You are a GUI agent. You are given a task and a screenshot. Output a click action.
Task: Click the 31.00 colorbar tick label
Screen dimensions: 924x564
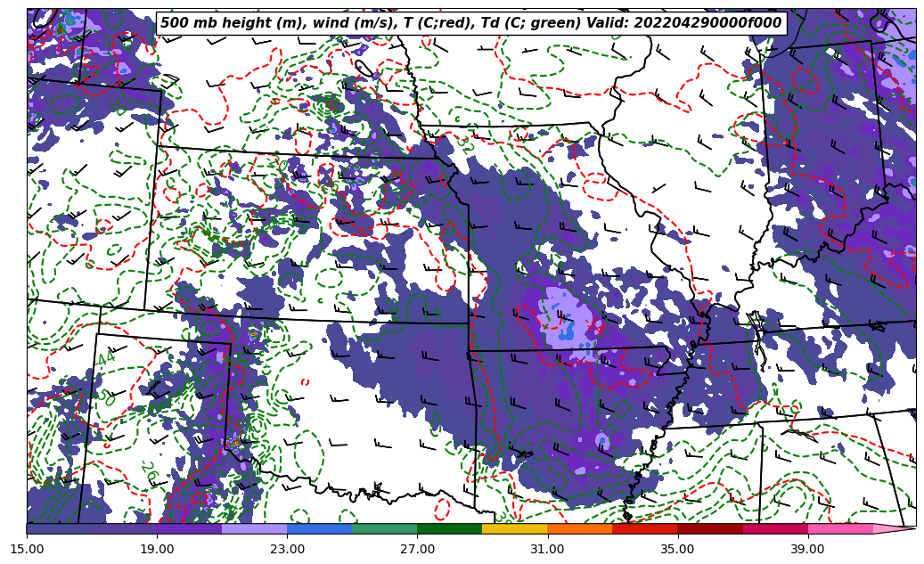tap(547, 549)
